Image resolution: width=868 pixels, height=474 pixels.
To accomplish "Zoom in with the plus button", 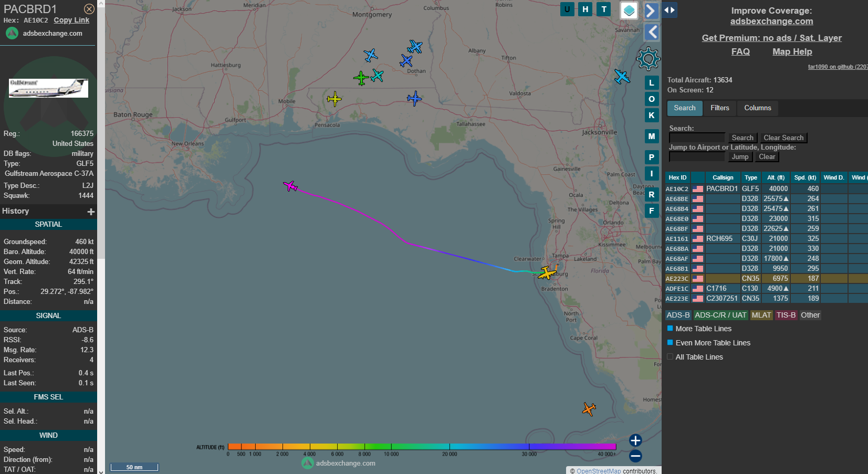I will pos(635,440).
